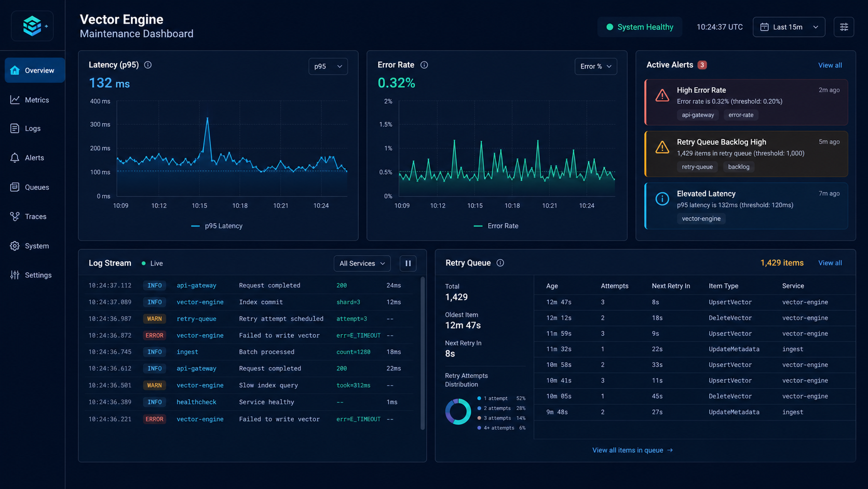
Task: Select Traces in the sidebar
Action: pos(35,216)
